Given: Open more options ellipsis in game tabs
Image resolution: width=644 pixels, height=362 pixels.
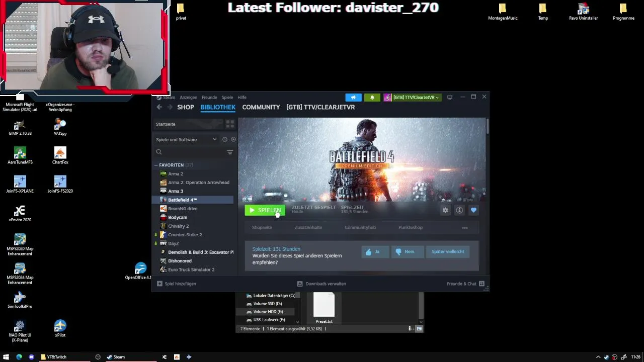Looking at the screenshot, I should [x=465, y=228].
